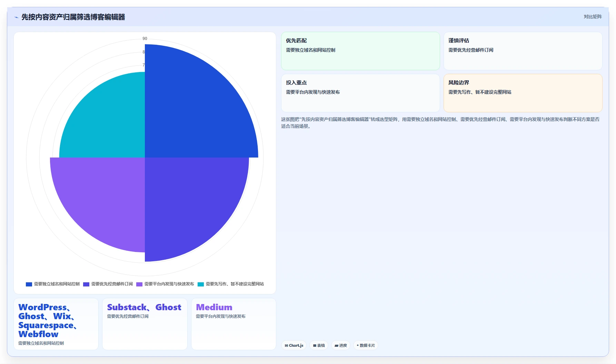Click the 先按内容资产归属筛选博客编辑器 title
Screen dimensions: 616x364
[73, 17]
